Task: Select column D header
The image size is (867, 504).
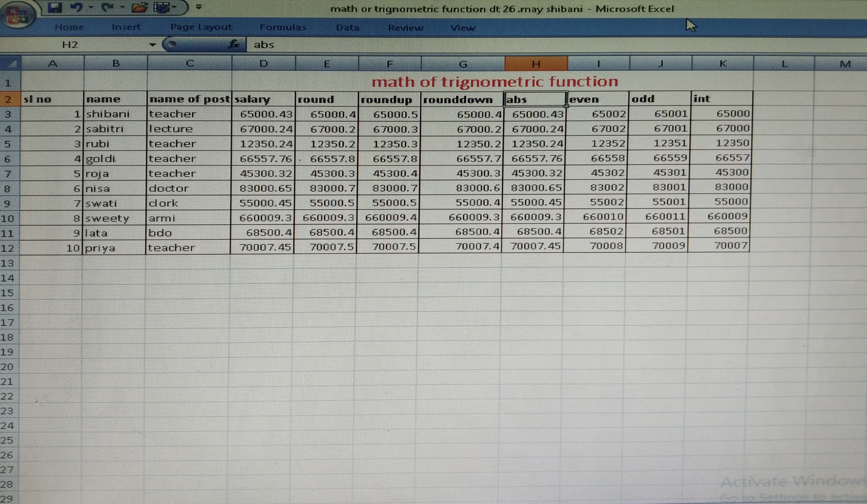Action: [x=263, y=64]
